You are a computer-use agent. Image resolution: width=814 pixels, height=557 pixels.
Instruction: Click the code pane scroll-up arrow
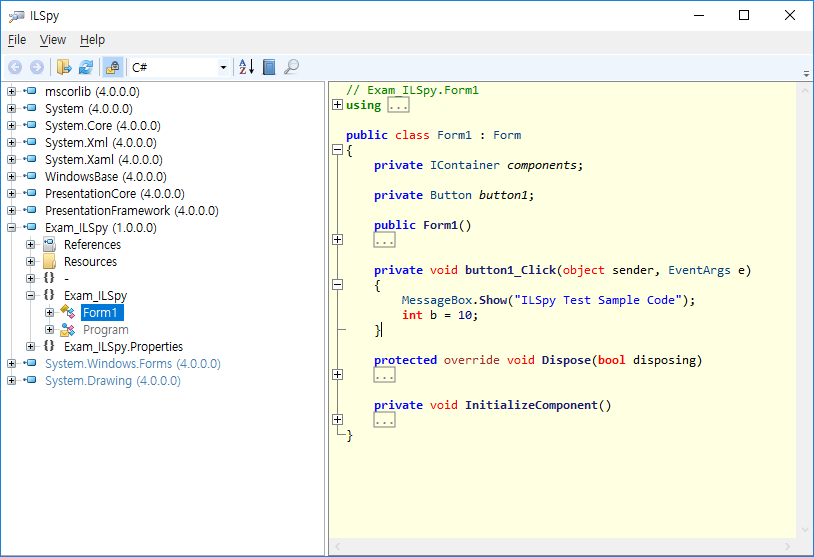coord(805,90)
